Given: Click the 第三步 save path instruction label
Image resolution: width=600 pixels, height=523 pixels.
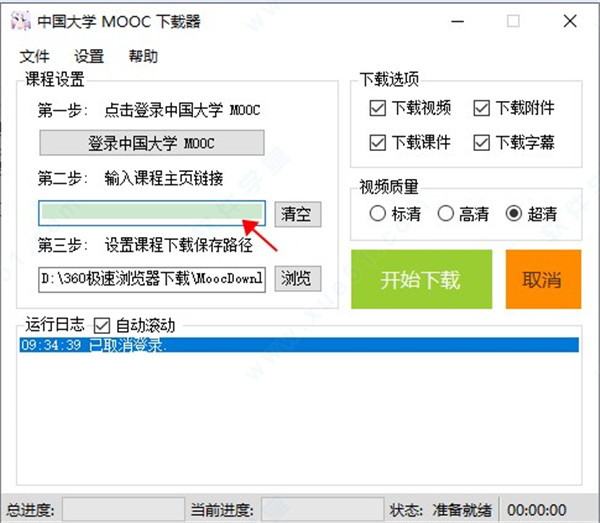Looking at the screenshot, I should pyautogui.click(x=145, y=245).
